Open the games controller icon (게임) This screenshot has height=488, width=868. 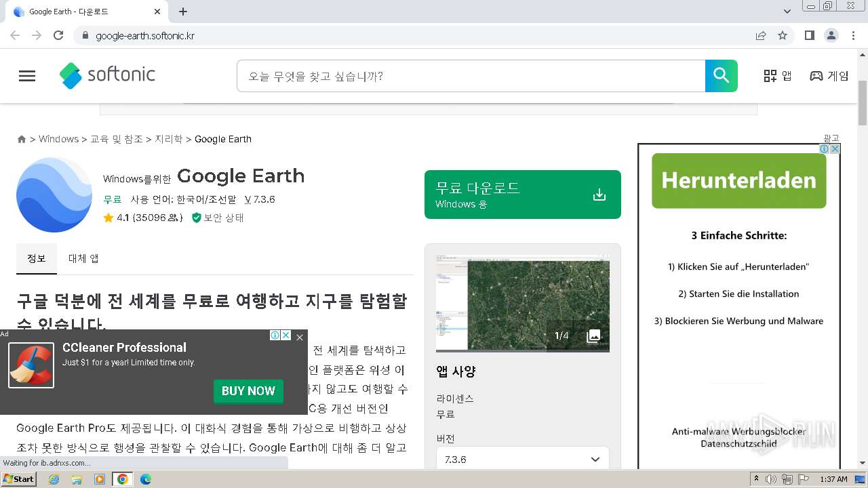[x=816, y=76]
